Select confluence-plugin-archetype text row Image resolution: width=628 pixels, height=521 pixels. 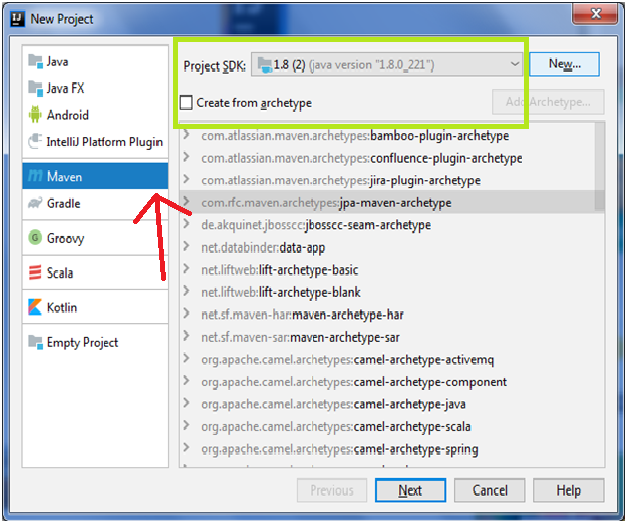[x=362, y=158]
